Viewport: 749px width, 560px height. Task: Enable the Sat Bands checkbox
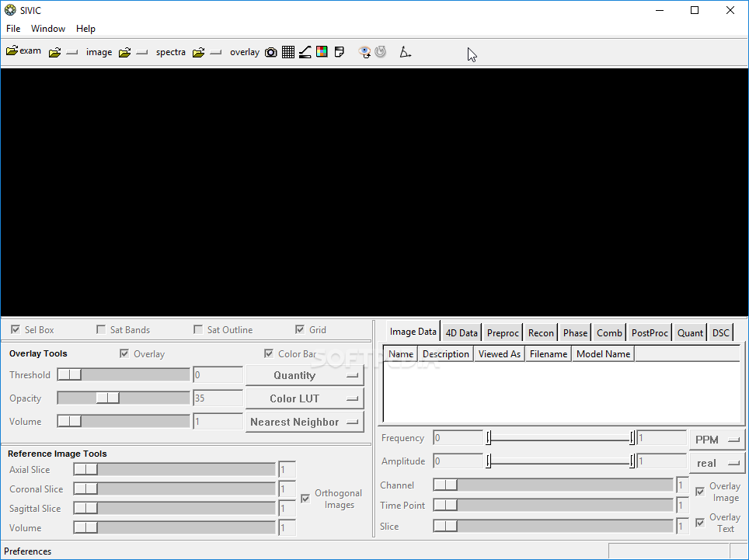[x=101, y=329]
